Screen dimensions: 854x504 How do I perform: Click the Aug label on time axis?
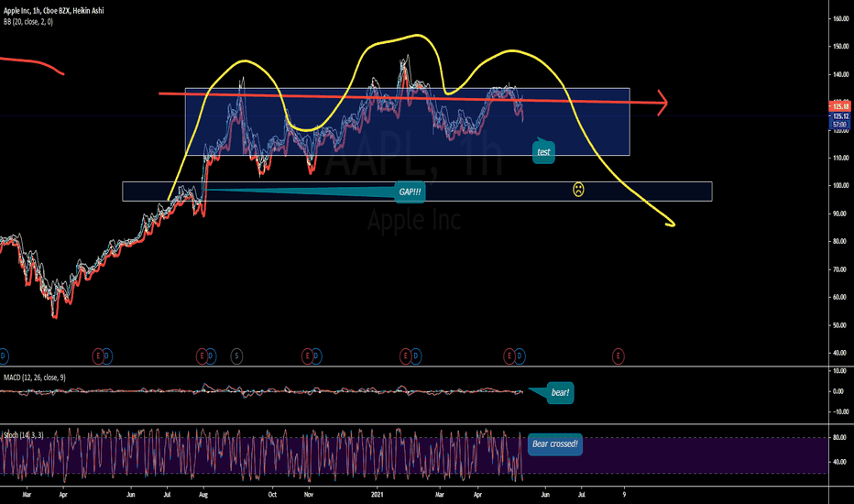[x=203, y=495]
